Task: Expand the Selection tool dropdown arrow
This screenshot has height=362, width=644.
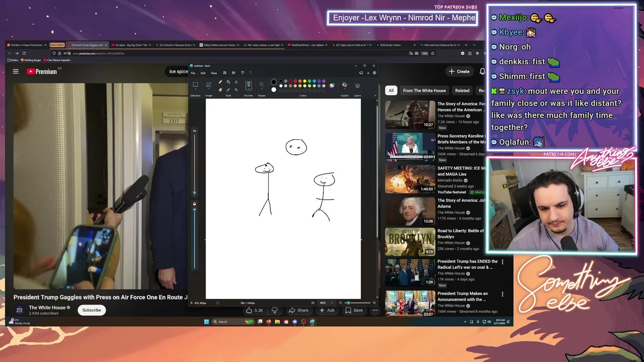Action: point(195,89)
